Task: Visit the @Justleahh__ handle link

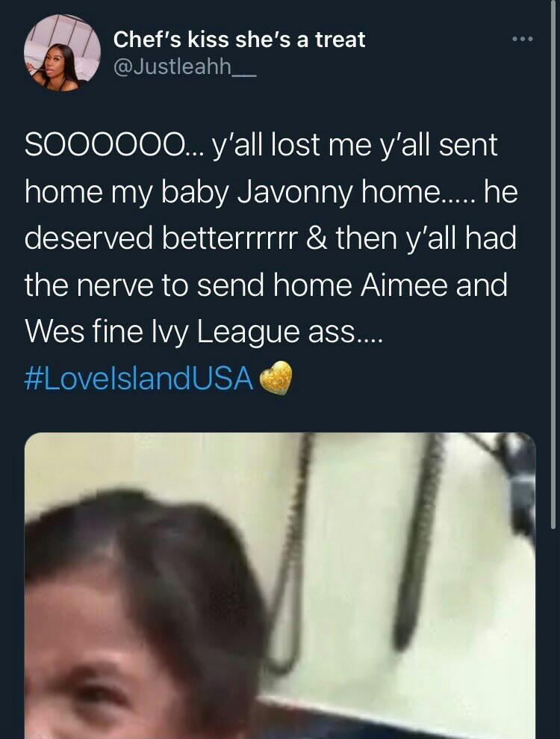Action: pyautogui.click(x=184, y=67)
